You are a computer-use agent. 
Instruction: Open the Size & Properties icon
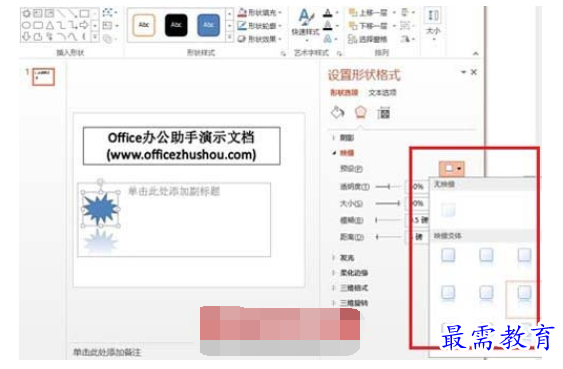383,113
